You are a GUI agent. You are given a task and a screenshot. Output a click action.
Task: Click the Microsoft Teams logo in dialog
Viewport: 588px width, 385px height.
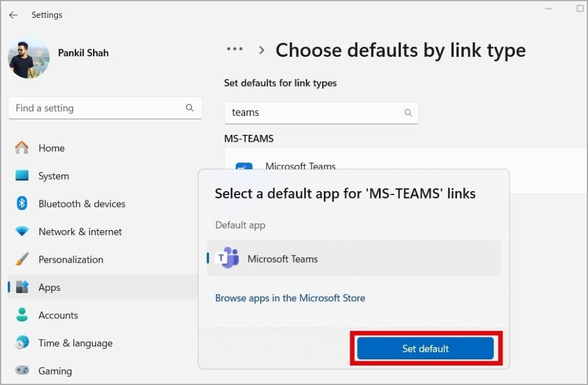tap(227, 258)
